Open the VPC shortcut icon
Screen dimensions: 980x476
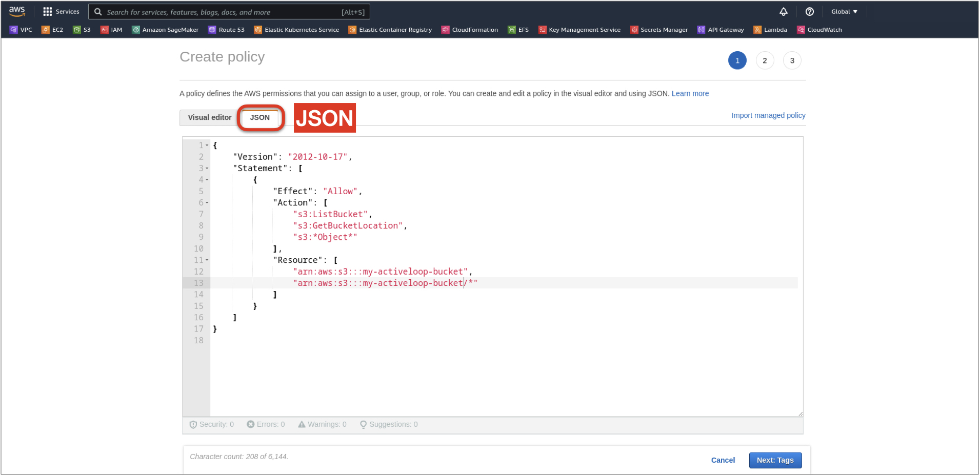pos(14,30)
